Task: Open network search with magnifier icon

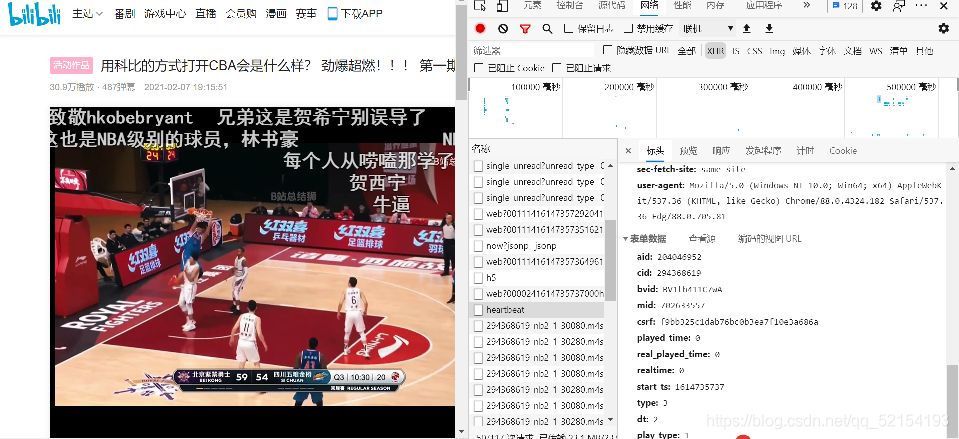Action: coord(547,28)
